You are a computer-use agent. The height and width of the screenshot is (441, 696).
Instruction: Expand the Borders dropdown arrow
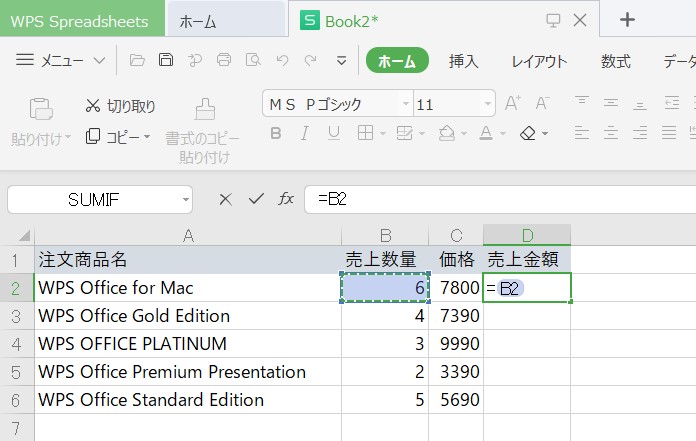tap(383, 134)
